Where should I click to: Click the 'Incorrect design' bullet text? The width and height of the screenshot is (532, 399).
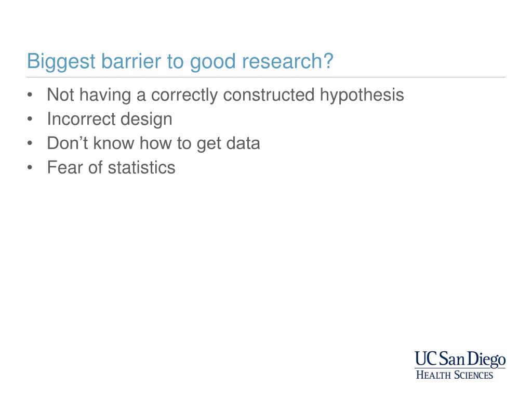110,119
